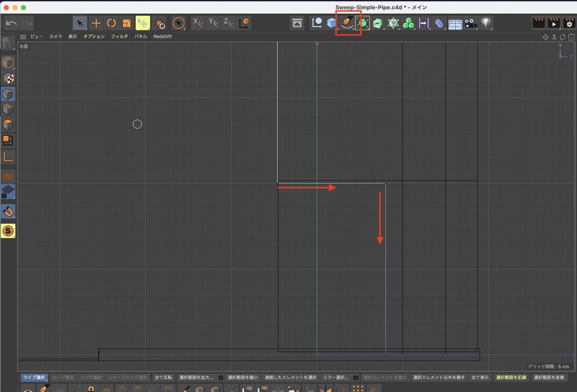Viewport: 577px width, 392px height.
Task: Toggle the X axis lock
Action: (198, 23)
